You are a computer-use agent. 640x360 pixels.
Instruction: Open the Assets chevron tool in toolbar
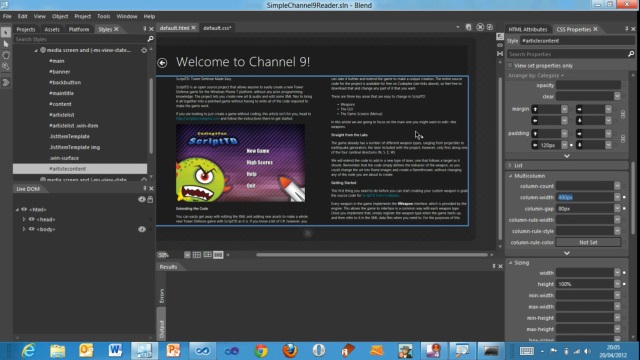click(6, 82)
